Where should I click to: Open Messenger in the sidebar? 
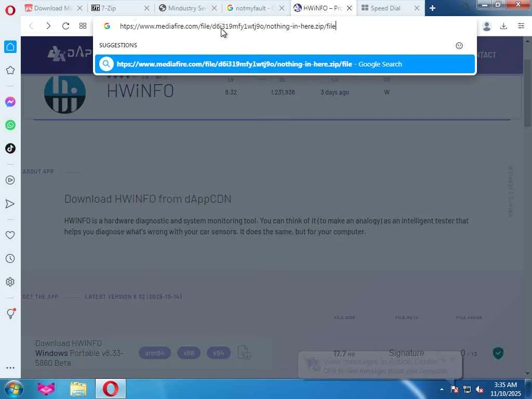click(10, 102)
